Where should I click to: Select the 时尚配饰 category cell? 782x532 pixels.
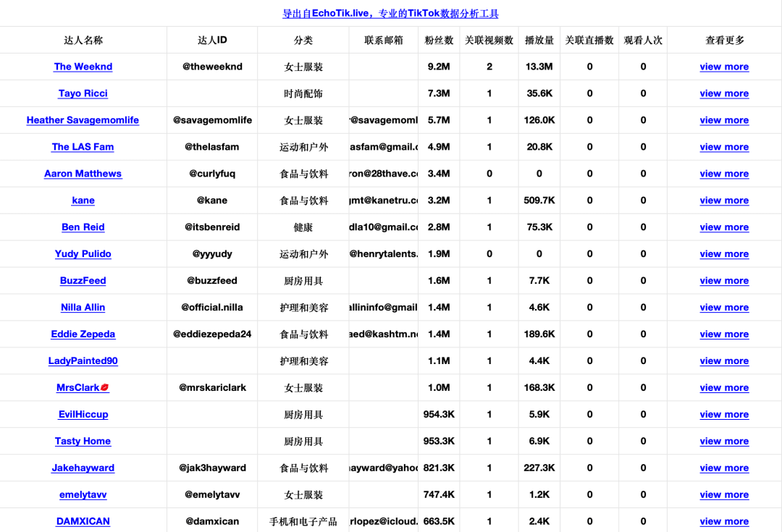[303, 93]
